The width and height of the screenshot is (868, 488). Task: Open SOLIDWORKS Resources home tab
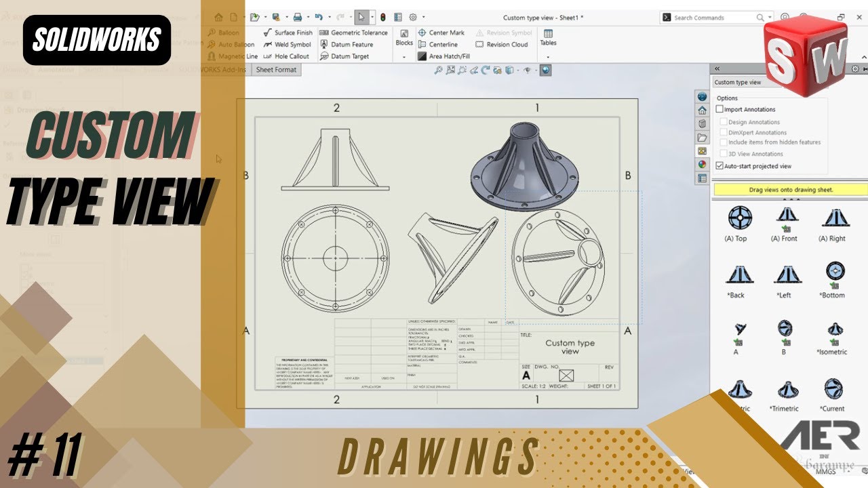703,110
